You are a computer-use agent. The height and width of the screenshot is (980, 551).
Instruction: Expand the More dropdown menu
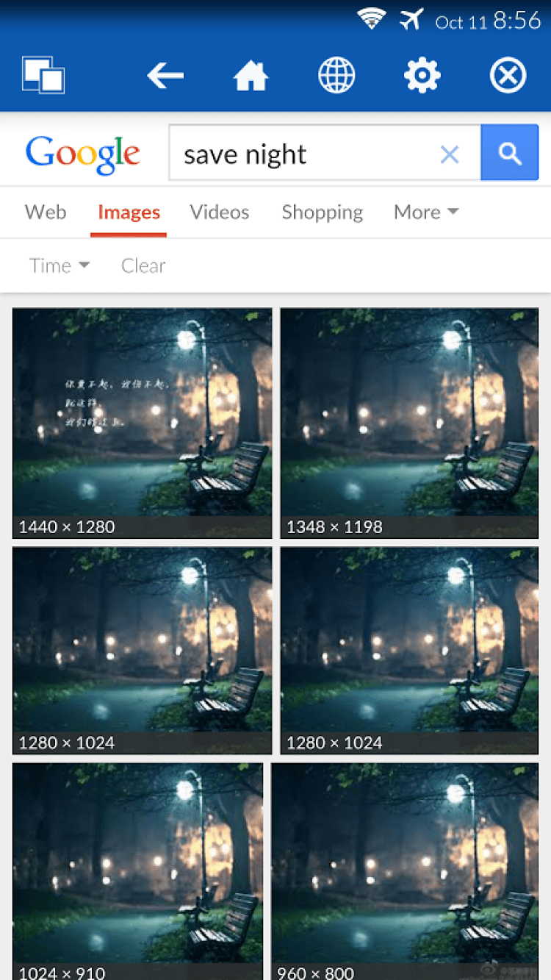coord(426,212)
